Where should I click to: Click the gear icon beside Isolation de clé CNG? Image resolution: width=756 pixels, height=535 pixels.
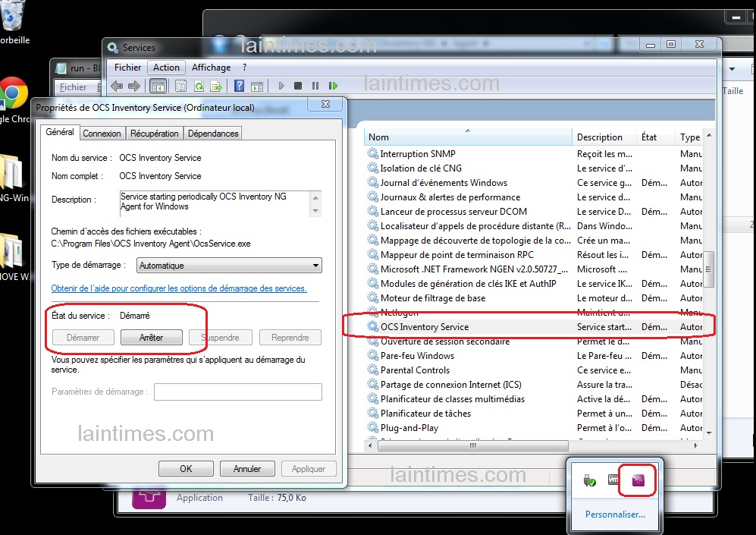tap(373, 168)
